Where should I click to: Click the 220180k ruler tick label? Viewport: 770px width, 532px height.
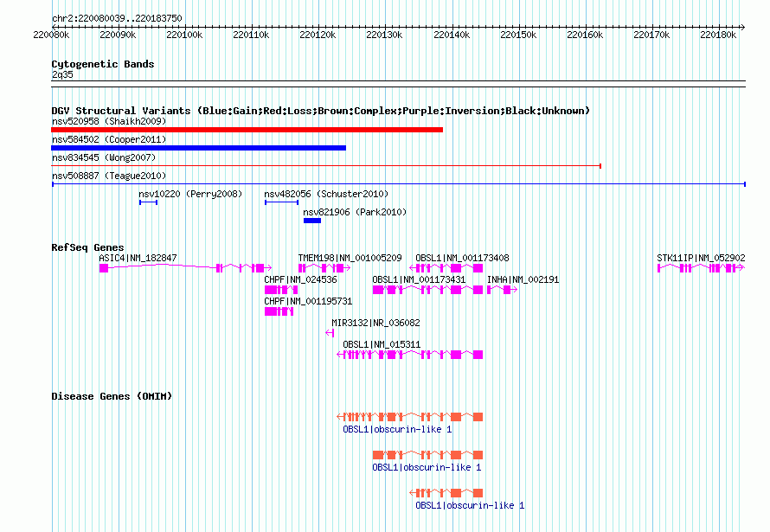tap(718, 35)
